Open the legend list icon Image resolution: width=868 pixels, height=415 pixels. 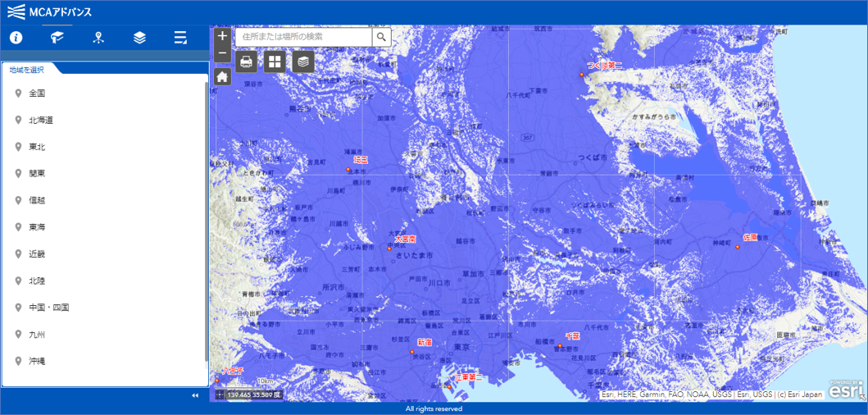click(180, 38)
